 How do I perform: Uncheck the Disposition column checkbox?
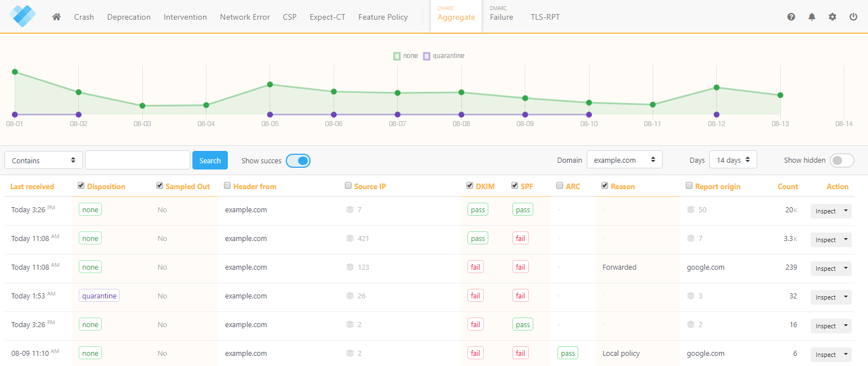(x=81, y=186)
